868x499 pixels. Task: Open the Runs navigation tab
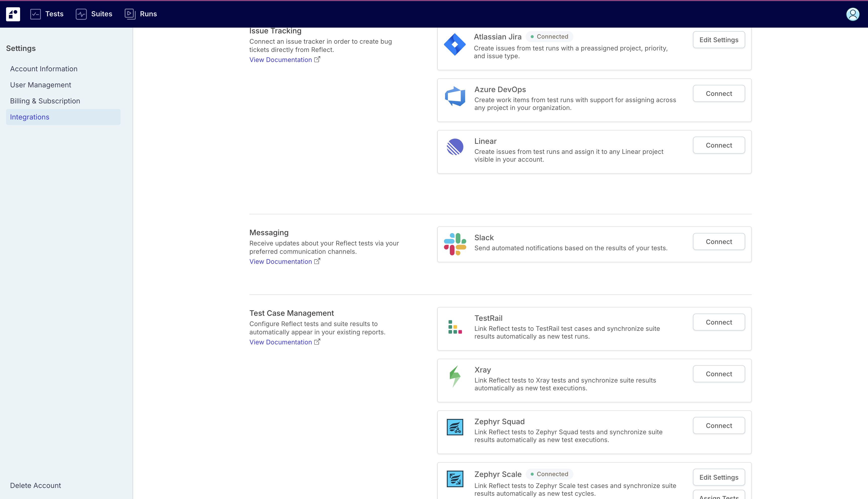(141, 14)
